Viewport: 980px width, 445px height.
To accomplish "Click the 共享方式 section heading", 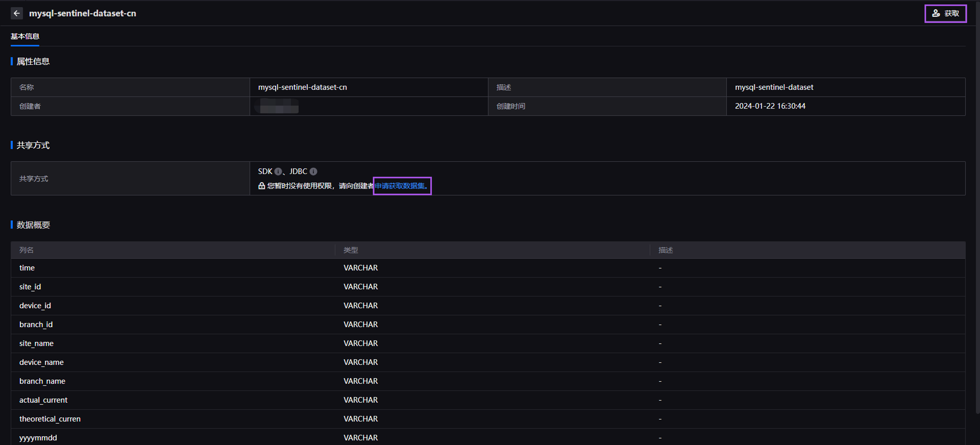I will click(33, 145).
